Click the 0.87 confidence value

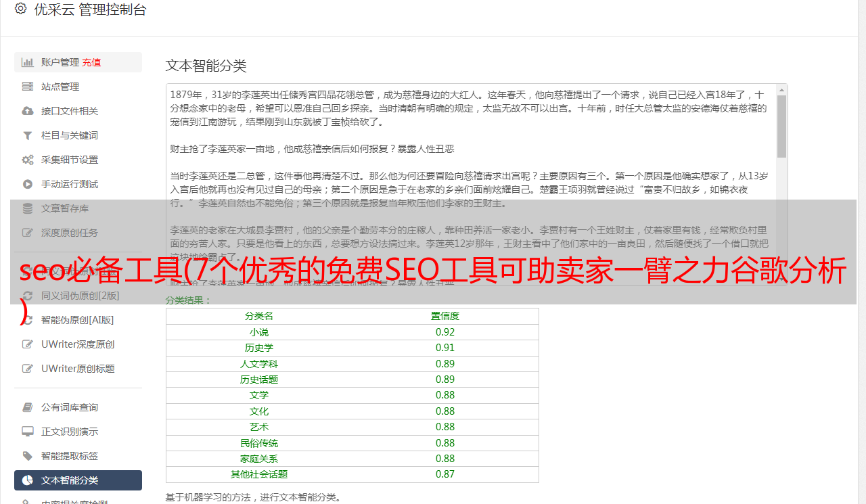tap(445, 474)
